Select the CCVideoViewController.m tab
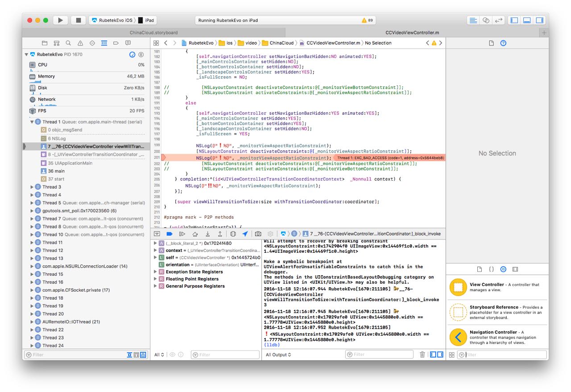This screenshot has width=571, height=392. [412, 33]
